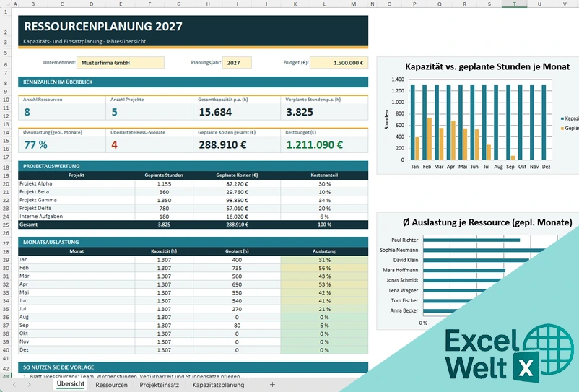Screen dimensions: 579x392
Task: Select the Musterfirma GmbH company field
Action: coord(121,63)
